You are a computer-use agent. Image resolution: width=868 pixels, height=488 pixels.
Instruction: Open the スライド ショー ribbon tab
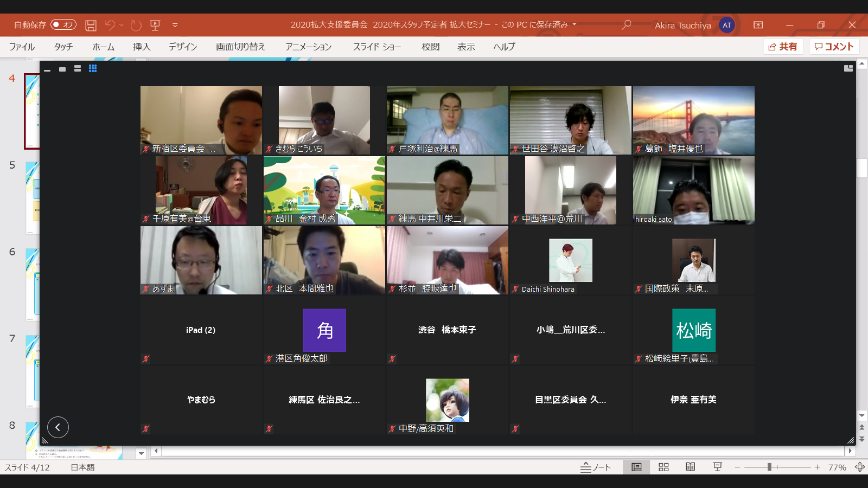click(x=377, y=47)
